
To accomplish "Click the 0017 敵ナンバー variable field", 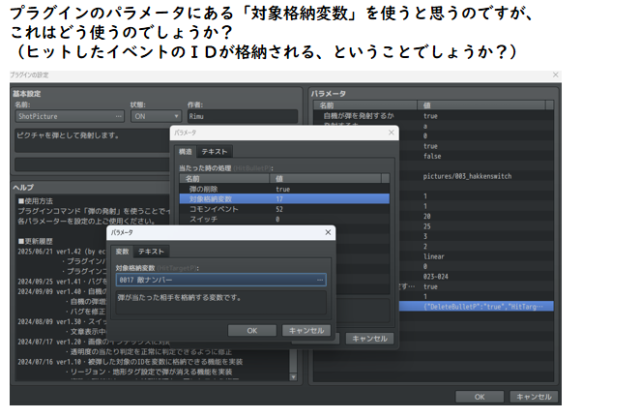I will 221,280.
